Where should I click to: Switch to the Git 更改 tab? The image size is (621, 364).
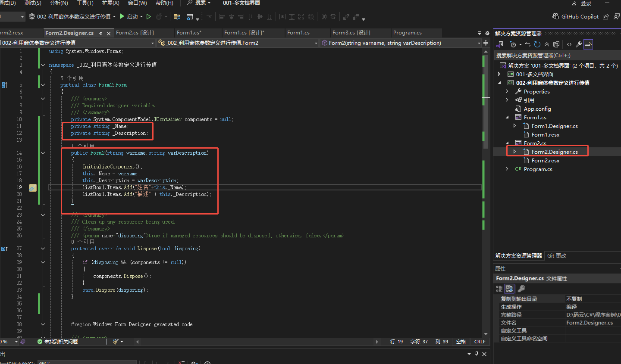[557, 255]
